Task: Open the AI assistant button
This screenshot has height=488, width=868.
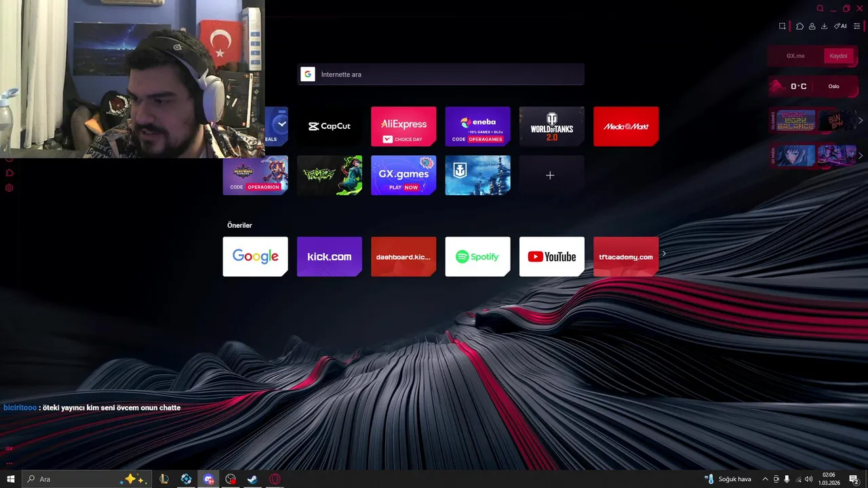Action: (x=841, y=26)
